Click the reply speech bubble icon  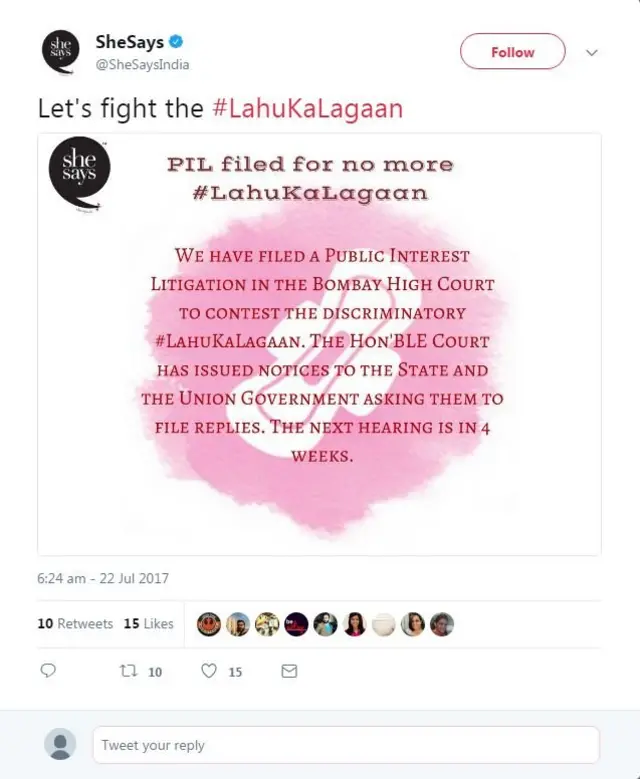point(48,671)
